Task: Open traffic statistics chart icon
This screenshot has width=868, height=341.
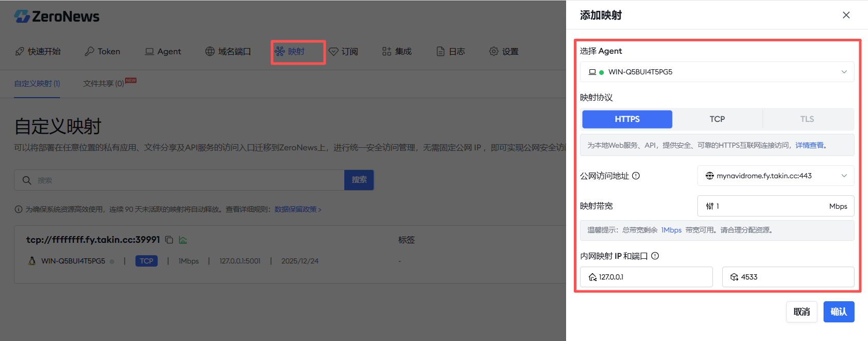Action: tap(183, 240)
